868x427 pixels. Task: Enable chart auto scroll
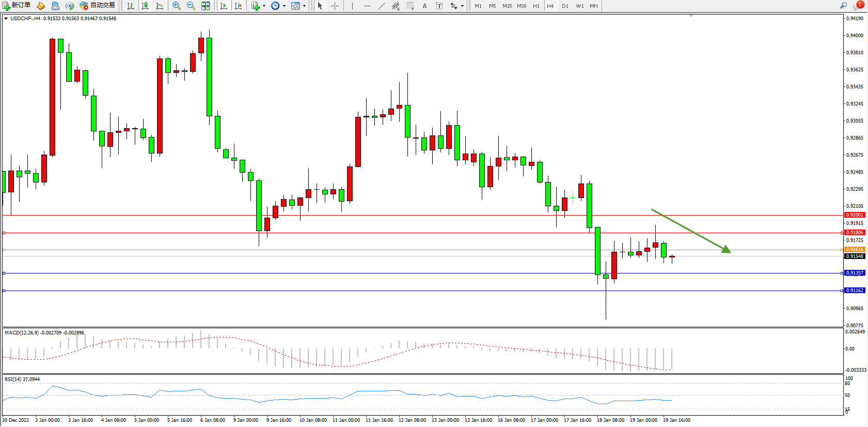224,6
